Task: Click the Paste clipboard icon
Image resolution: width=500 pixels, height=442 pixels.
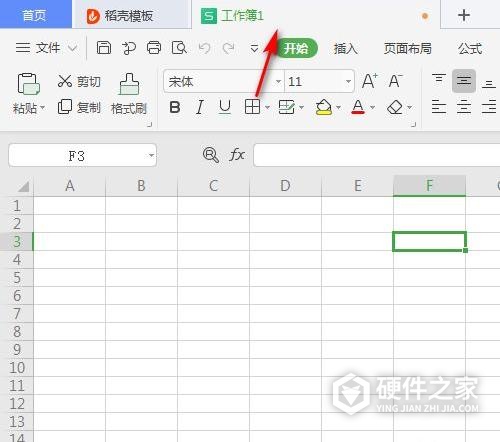Action: click(x=28, y=84)
